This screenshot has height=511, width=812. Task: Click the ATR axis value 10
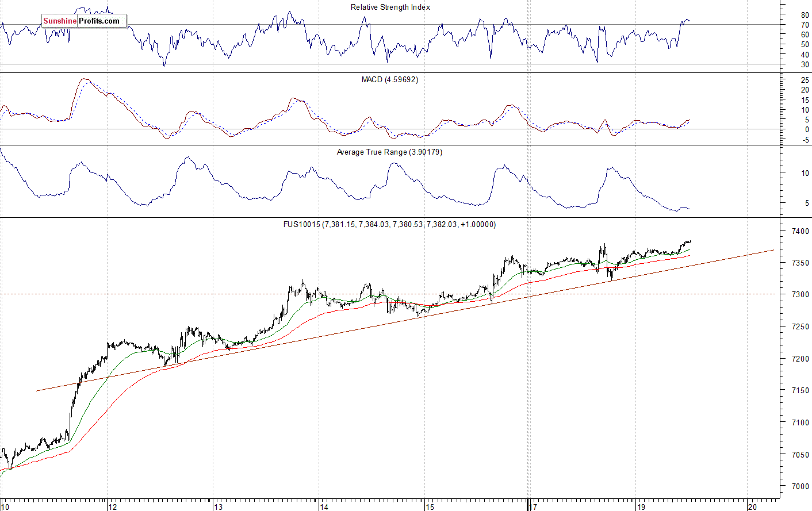point(805,173)
